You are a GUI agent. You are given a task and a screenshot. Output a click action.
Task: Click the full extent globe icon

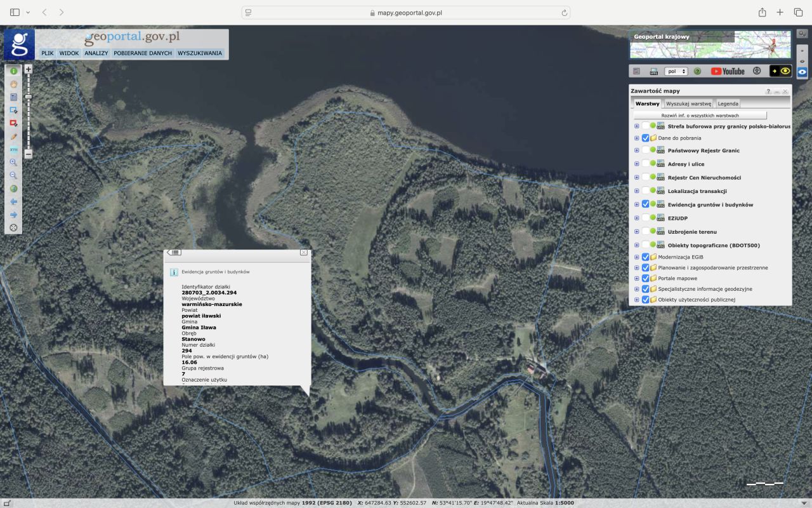pos(13,189)
